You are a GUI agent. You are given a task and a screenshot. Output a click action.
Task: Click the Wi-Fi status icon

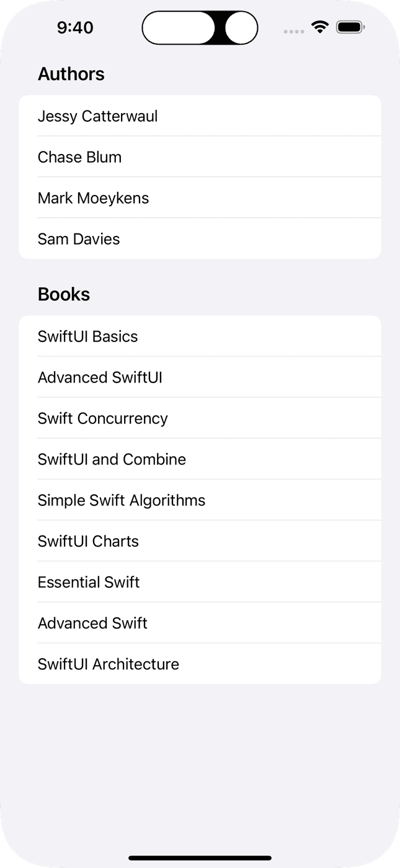[x=320, y=27]
